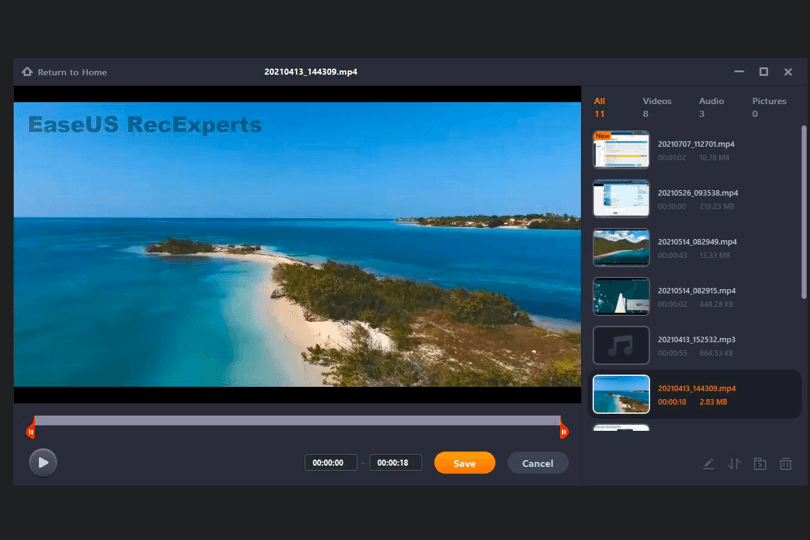Viewport: 810px width, 540px height.
Task: Click the left trim start handle
Action: 31,431
